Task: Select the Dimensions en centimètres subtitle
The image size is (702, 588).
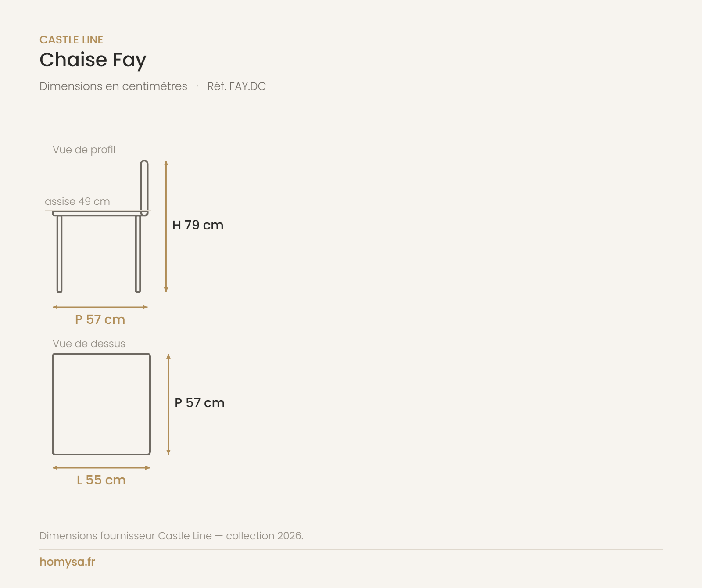Action: tap(113, 86)
